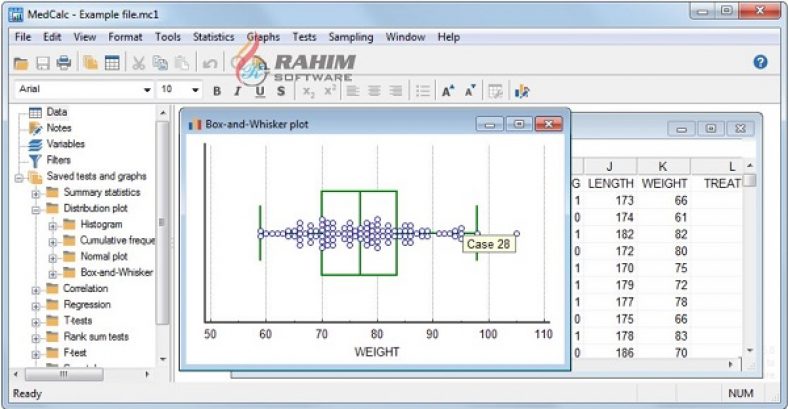
Task: Click column header J in data window
Action: [610, 166]
